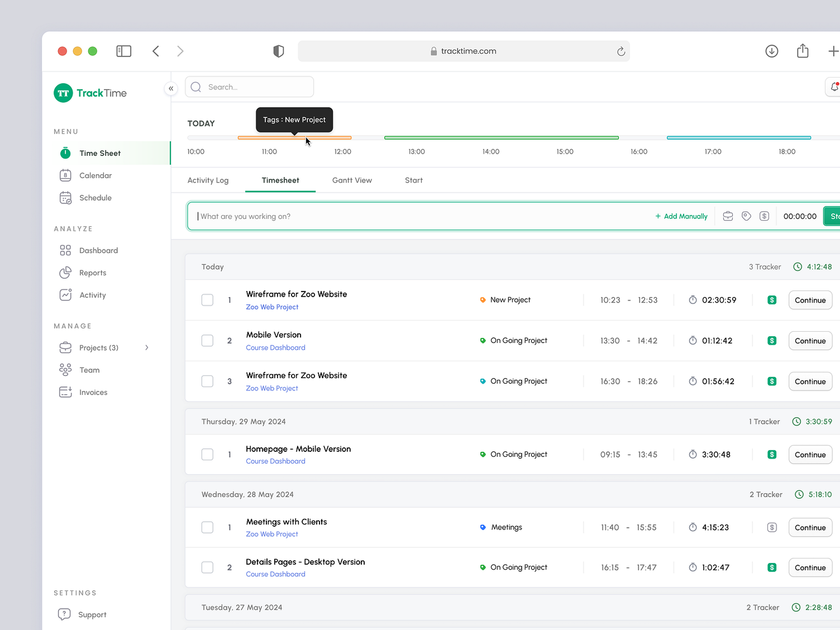Click the tag icon in timer bar
The image size is (840, 630).
tap(746, 216)
